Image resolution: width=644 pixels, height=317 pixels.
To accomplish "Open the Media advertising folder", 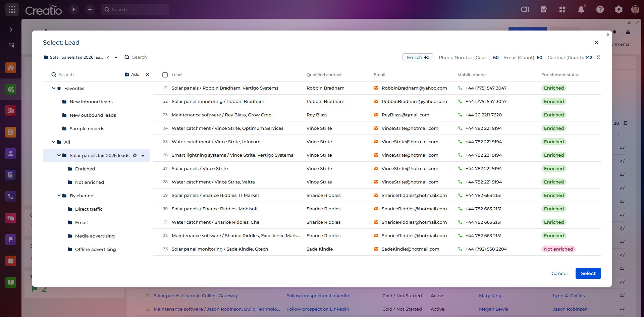I will (95, 236).
